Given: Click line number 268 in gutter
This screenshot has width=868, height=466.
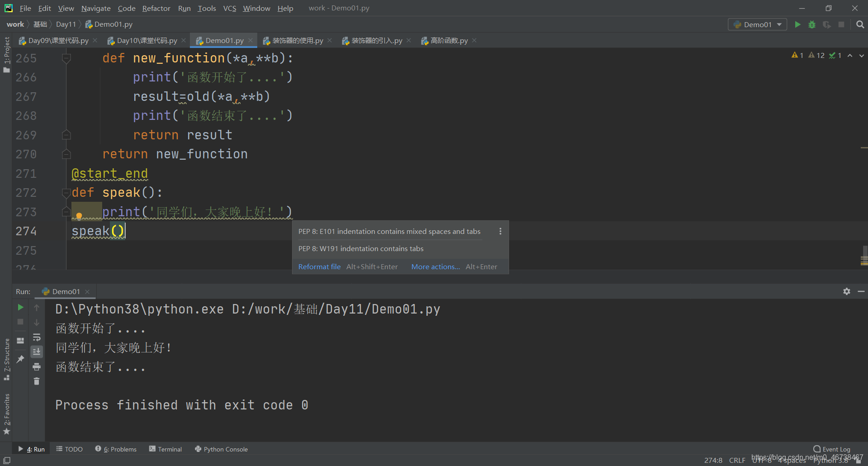Looking at the screenshot, I should pos(26,116).
